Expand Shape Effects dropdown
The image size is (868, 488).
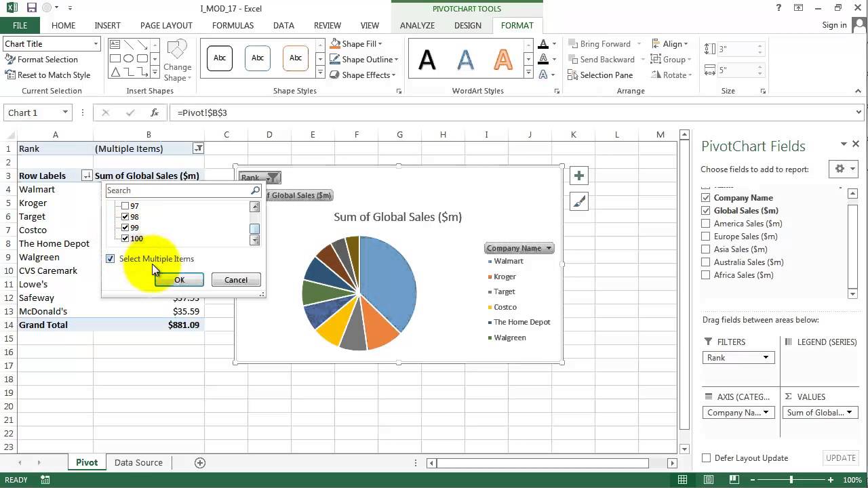[x=393, y=75]
